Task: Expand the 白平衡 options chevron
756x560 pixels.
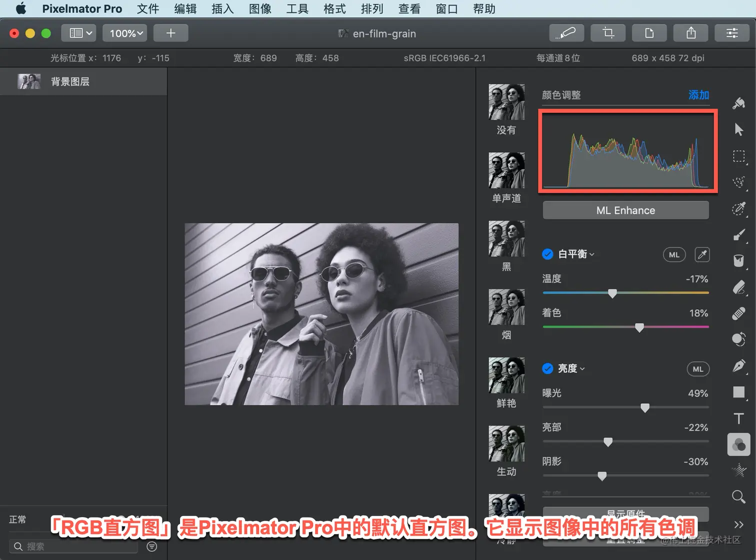Action: pyautogui.click(x=592, y=255)
